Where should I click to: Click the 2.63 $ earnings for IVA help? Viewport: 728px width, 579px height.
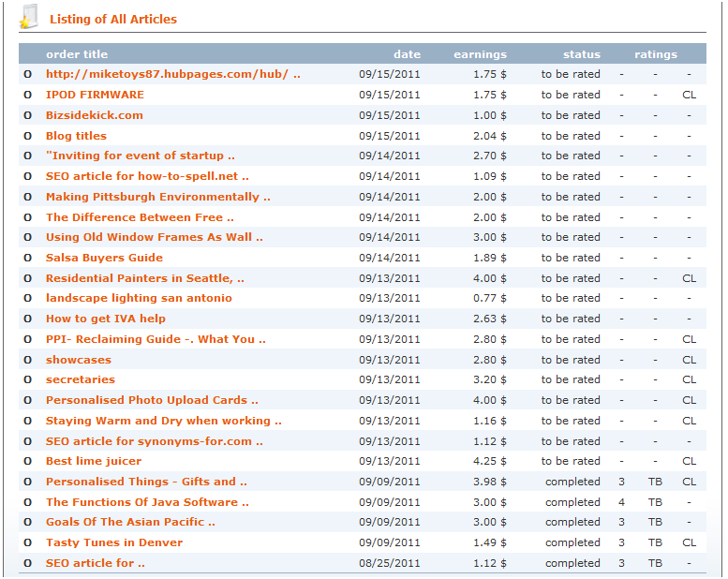coord(489,319)
